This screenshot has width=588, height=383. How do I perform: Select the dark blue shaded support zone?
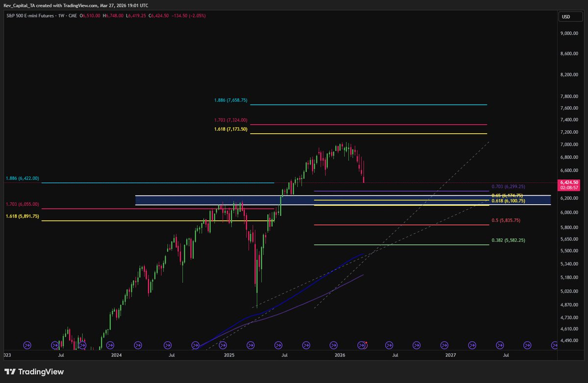pos(343,200)
